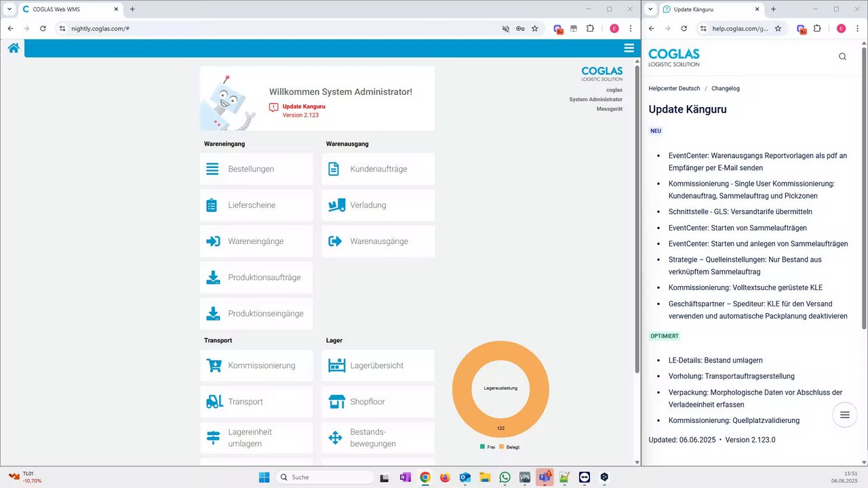
Task: Open Bestandsbewegungen tile
Action: tap(378, 438)
